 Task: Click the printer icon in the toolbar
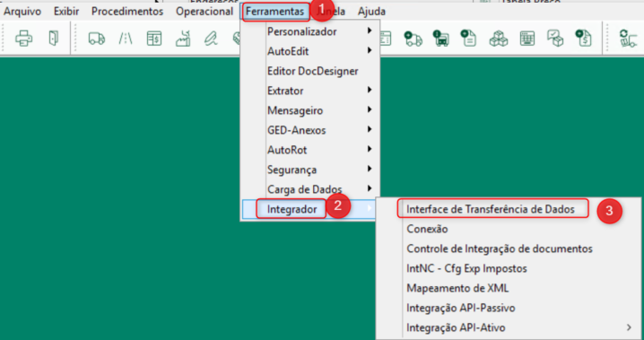[24, 39]
